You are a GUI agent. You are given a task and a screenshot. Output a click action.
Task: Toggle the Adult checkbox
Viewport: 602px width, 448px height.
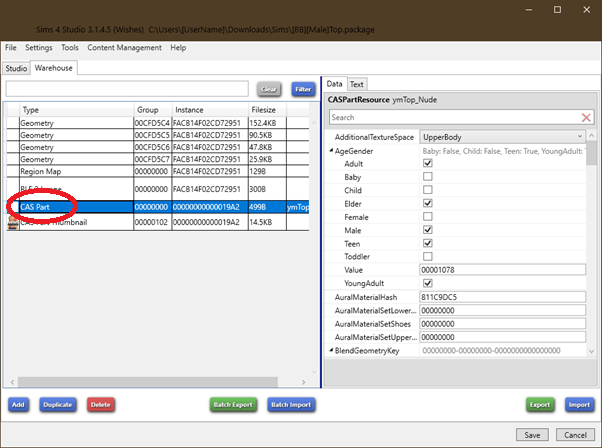point(427,163)
